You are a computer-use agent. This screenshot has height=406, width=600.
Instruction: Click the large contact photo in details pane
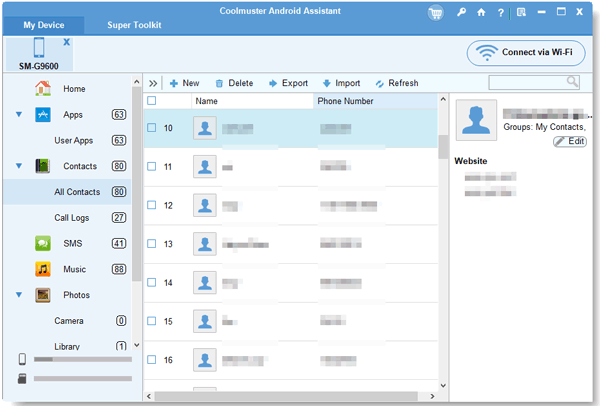(x=476, y=120)
